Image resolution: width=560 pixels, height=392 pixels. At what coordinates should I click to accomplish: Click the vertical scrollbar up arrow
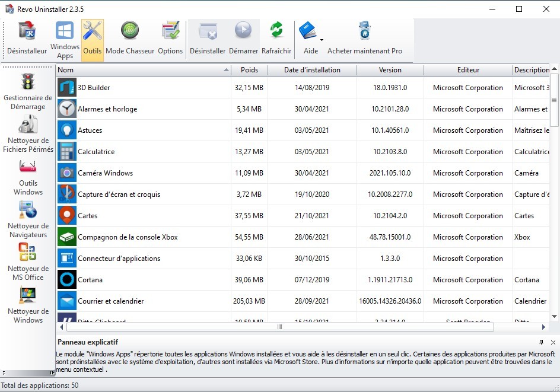click(x=554, y=69)
